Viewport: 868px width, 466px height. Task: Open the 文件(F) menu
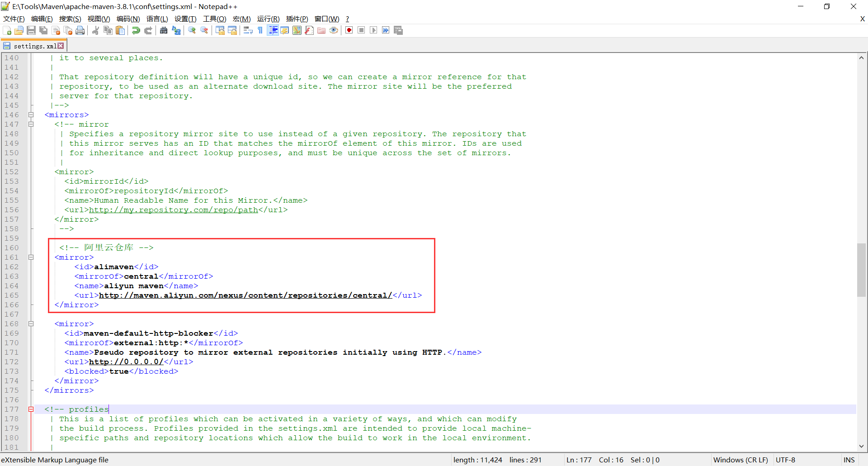(14, 19)
